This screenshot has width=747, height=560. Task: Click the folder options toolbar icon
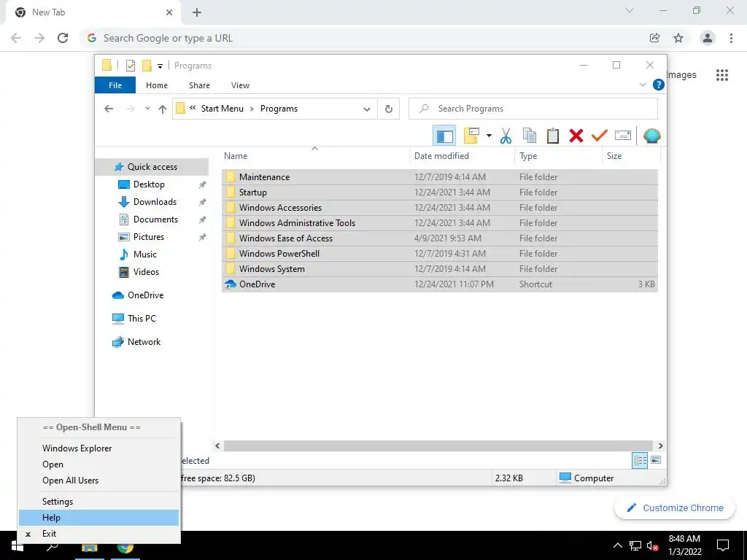(x=471, y=136)
